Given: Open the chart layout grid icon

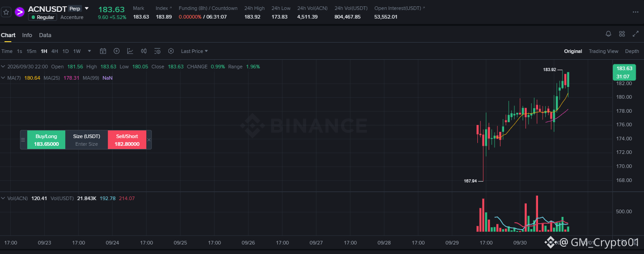Looking at the screenshot, I should [622, 34].
